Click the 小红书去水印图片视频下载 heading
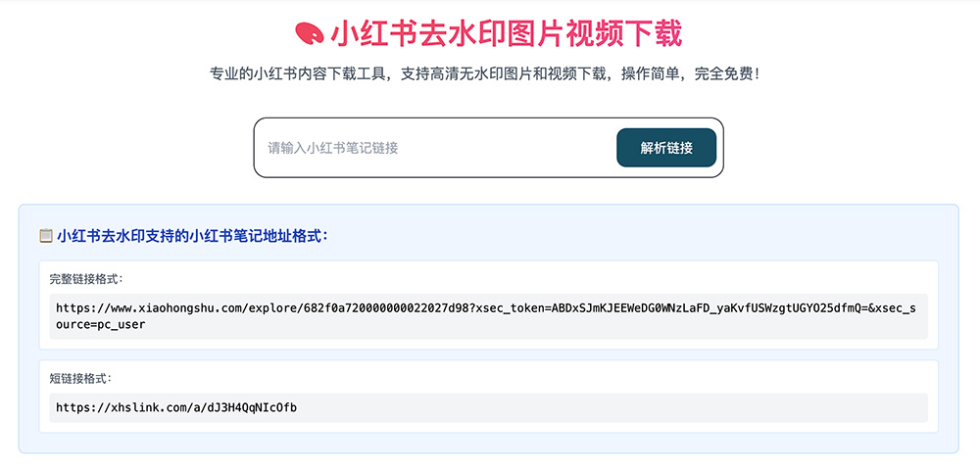Screen dimensions: 980x469 507,33
